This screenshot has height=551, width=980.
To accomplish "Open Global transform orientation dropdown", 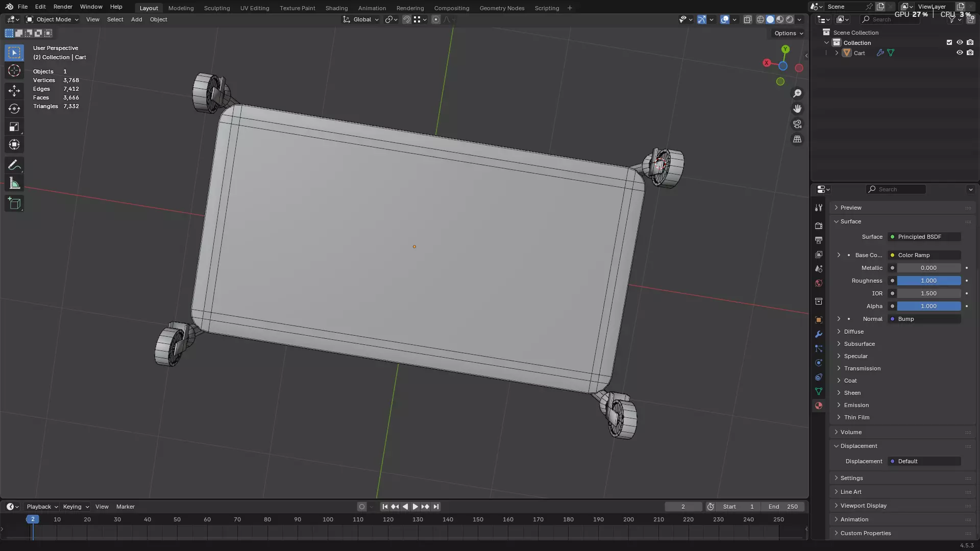I will click(361, 19).
